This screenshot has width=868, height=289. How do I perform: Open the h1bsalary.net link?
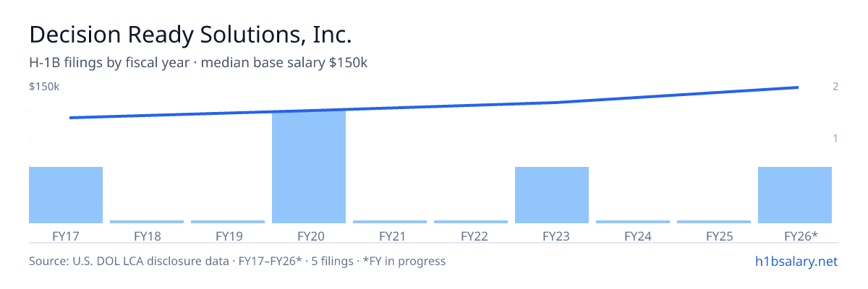pos(796,261)
